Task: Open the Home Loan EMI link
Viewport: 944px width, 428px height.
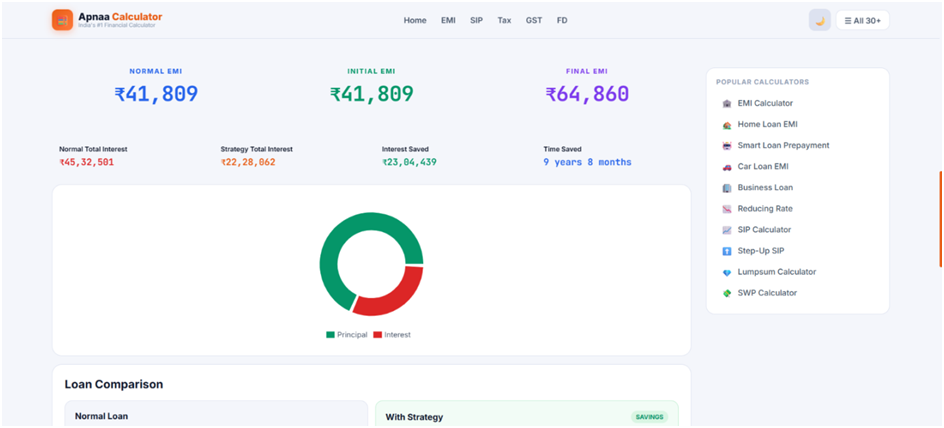Action: point(768,124)
